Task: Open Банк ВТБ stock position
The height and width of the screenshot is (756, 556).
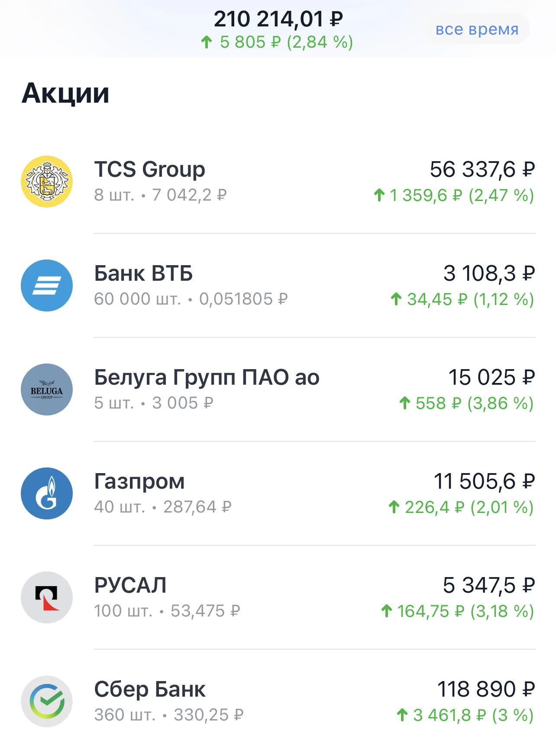Action: click(x=278, y=286)
